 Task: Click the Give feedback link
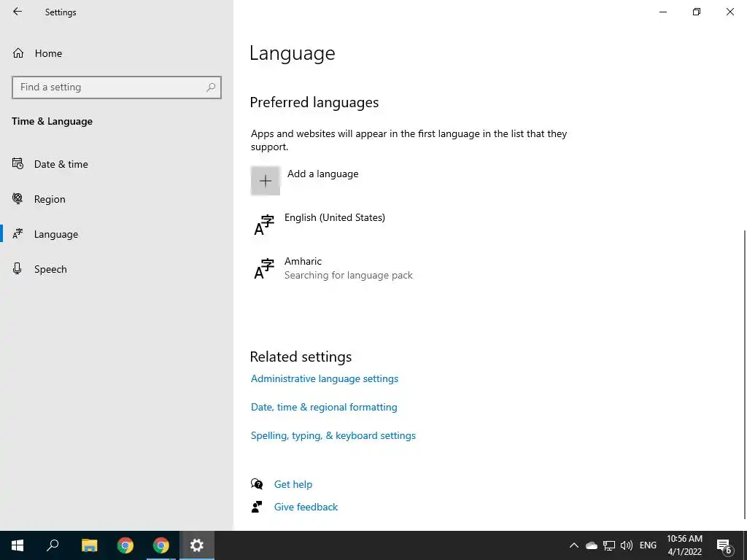pyautogui.click(x=306, y=507)
